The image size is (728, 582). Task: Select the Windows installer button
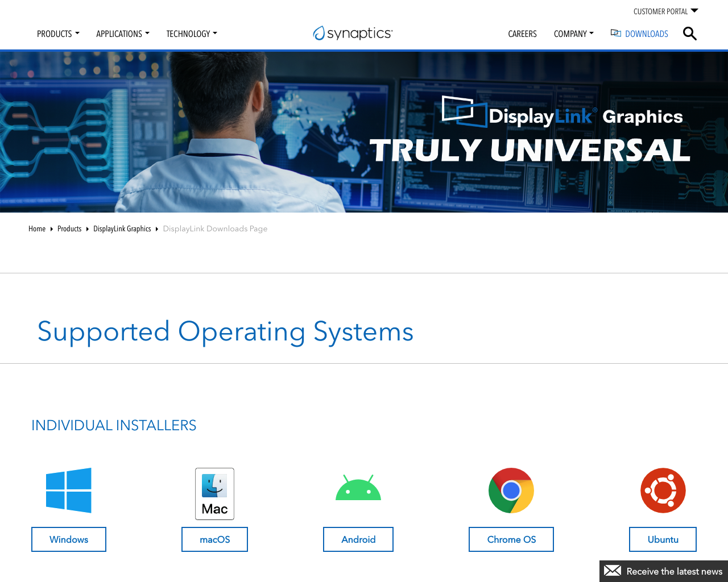69,539
